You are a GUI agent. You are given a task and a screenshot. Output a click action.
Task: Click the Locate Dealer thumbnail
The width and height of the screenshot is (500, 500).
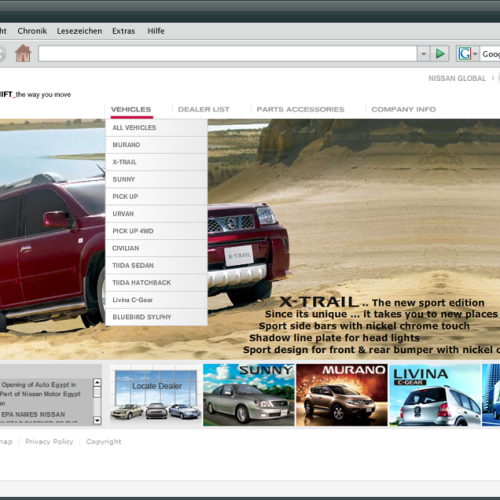pyautogui.click(x=156, y=395)
